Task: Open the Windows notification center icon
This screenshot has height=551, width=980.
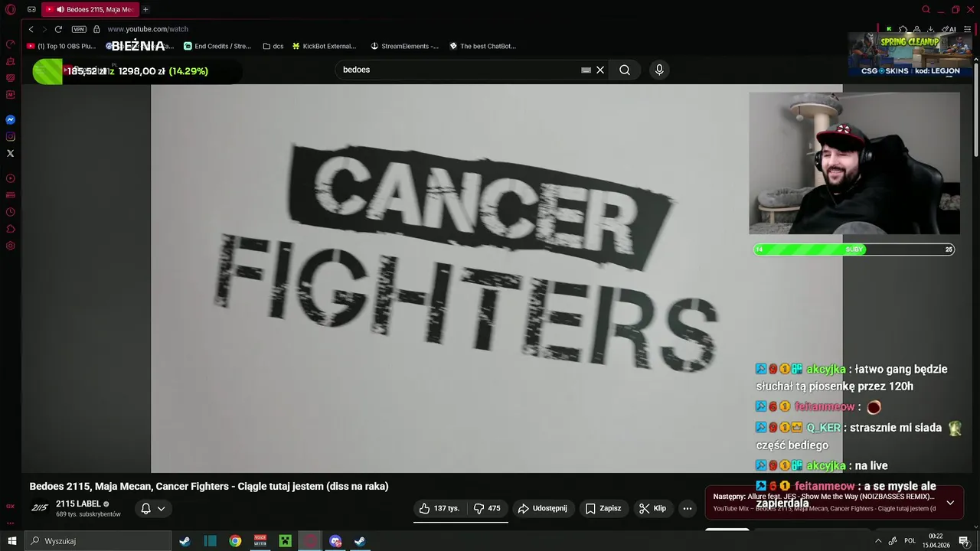Action: tap(964, 541)
